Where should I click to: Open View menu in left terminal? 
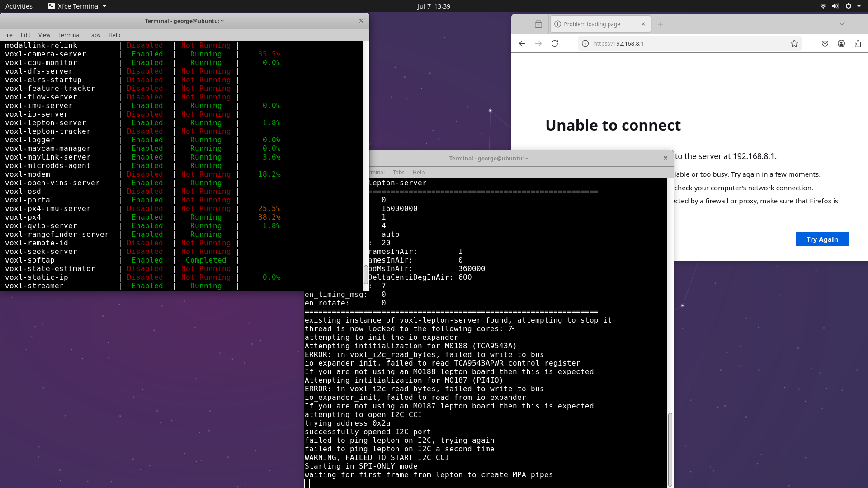coord(44,35)
